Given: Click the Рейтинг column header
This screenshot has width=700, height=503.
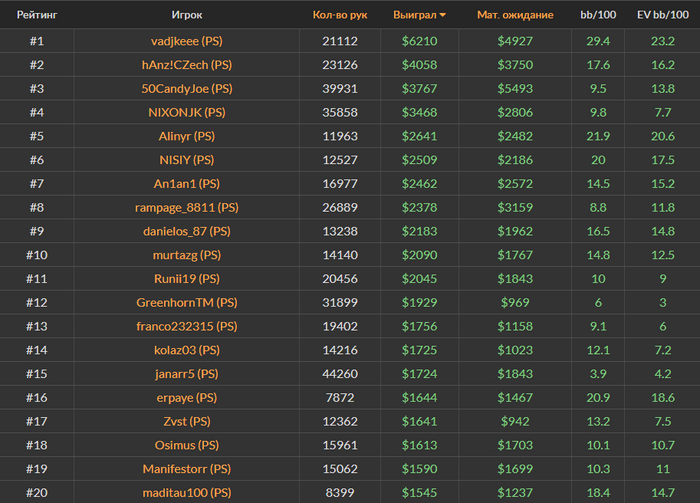Looking at the screenshot, I should point(36,15).
